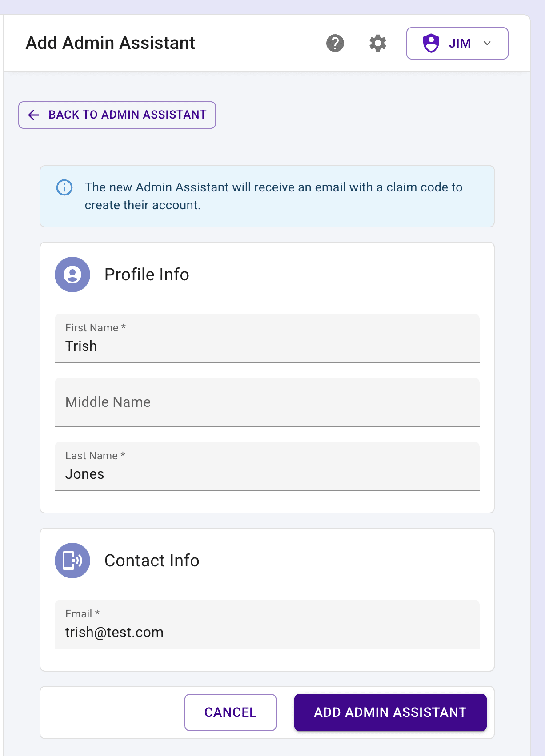This screenshot has height=756, width=545.
Task: Click the info circle icon in banner
Action: tap(64, 187)
